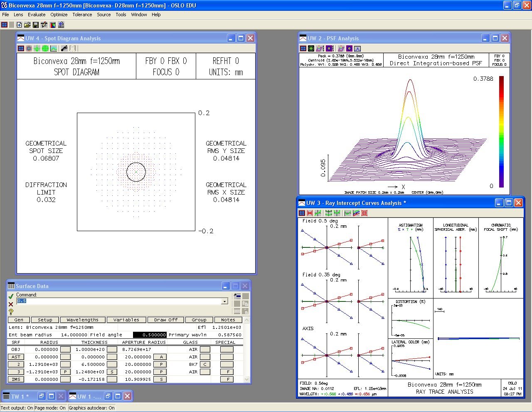Save the lens with the floppy disk icon
This screenshot has height=412, width=532.
click(x=36, y=25)
